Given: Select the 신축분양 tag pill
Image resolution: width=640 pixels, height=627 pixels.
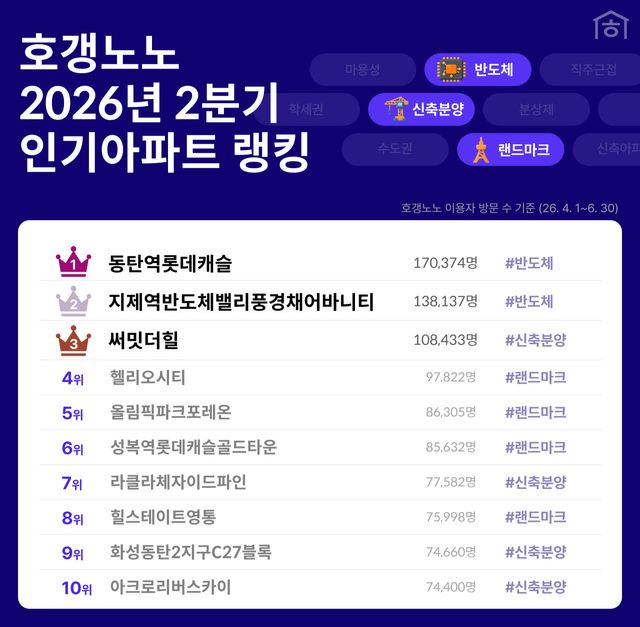Looking at the screenshot, I should [421, 109].
